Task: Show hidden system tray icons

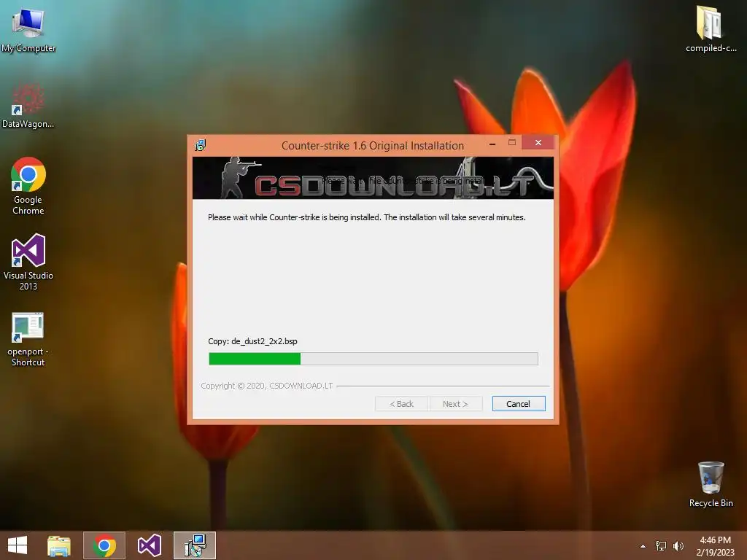Action: [x=643, y=546]
